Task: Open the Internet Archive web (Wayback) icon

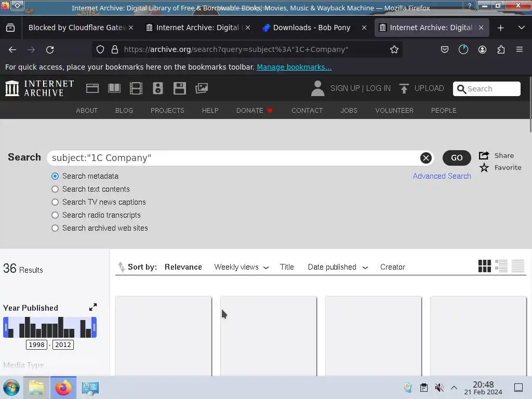Action: (x=92, y=88)
